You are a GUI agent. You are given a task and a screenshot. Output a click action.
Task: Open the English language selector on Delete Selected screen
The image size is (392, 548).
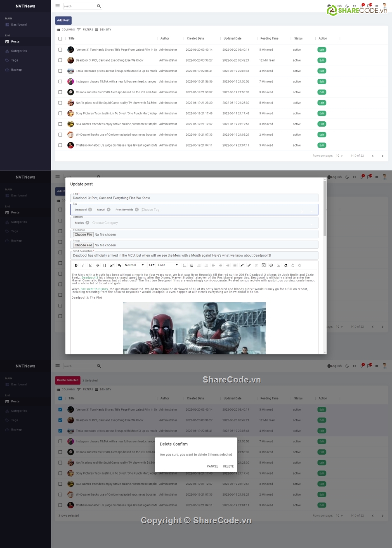(335, 366)
